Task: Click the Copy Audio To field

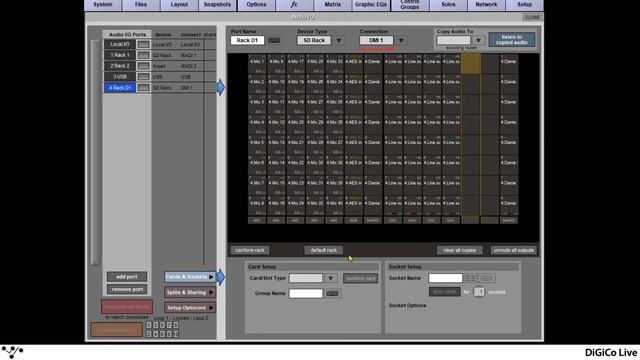Action: point(453,40)
